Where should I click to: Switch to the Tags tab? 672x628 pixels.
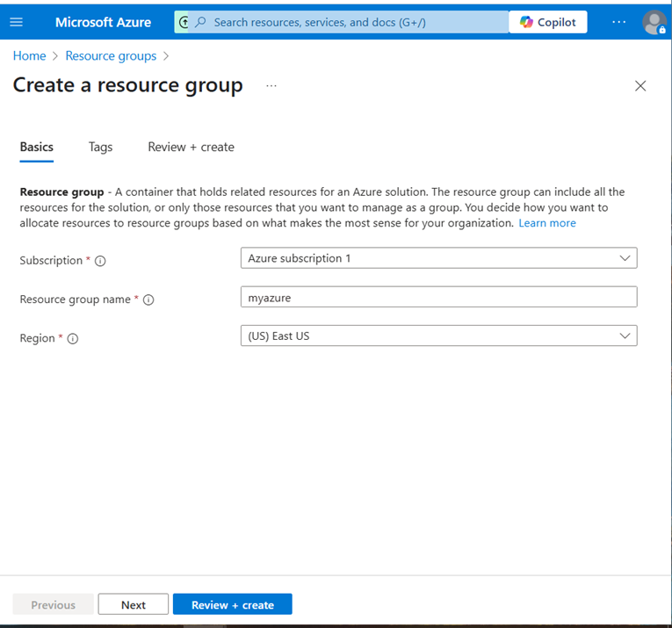click(100, 147)
